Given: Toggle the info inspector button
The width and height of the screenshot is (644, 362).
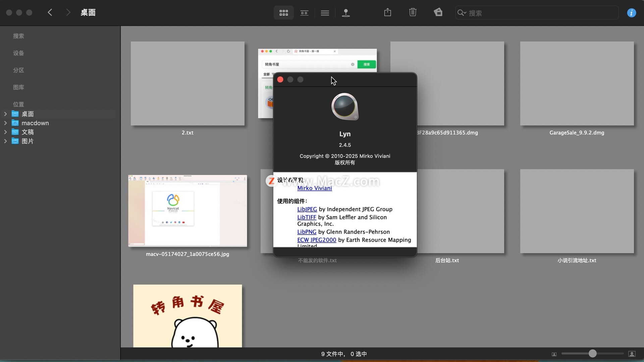Looking at the screenshot, I should click(631, 13).
